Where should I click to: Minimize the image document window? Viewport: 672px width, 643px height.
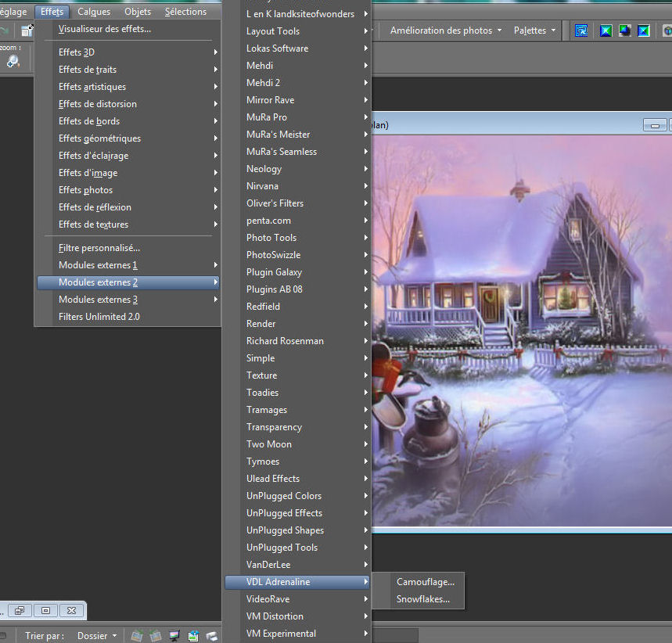coord(655,125)
